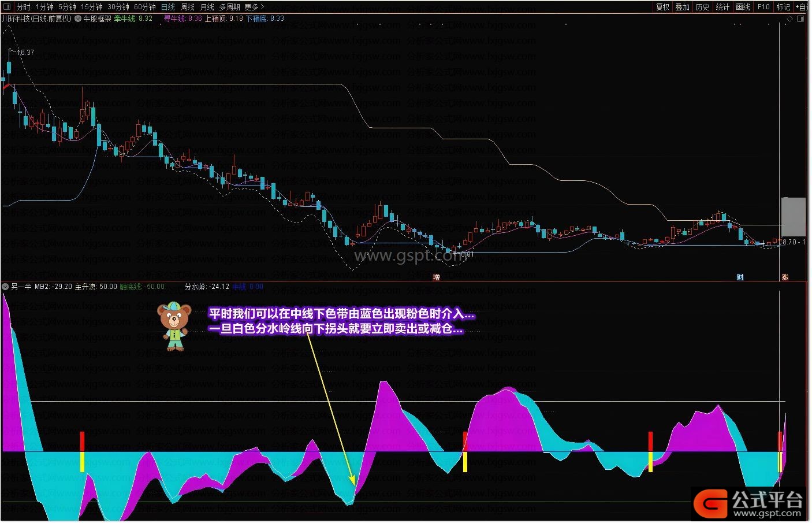Expand the 另一半 indicator dropdown arrow
812x523 pixels.
click(x=5, y=287)
